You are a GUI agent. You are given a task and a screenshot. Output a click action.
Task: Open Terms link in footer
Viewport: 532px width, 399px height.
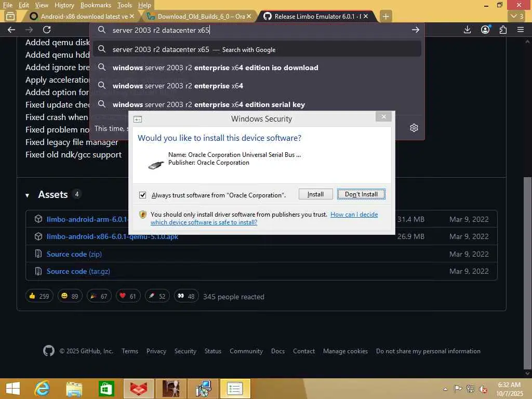[130, 351]
